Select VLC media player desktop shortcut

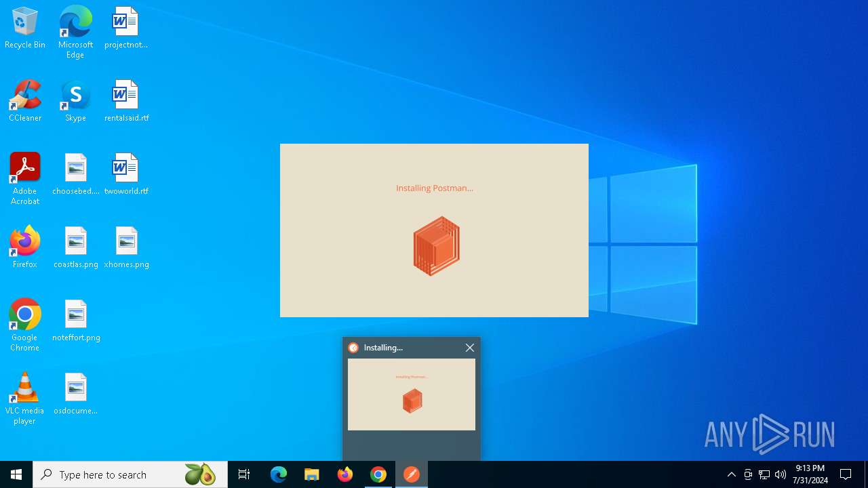click(25, 399)
